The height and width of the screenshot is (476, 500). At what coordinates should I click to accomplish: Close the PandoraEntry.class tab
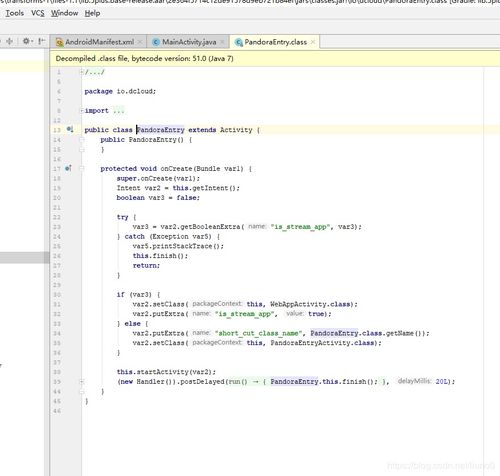[313, 42]
